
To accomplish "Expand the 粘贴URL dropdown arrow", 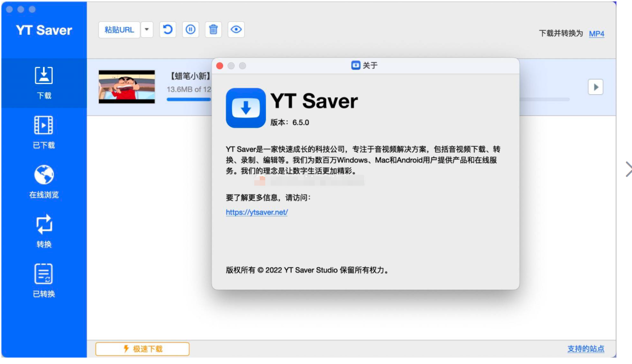I will tap(146, 30).
